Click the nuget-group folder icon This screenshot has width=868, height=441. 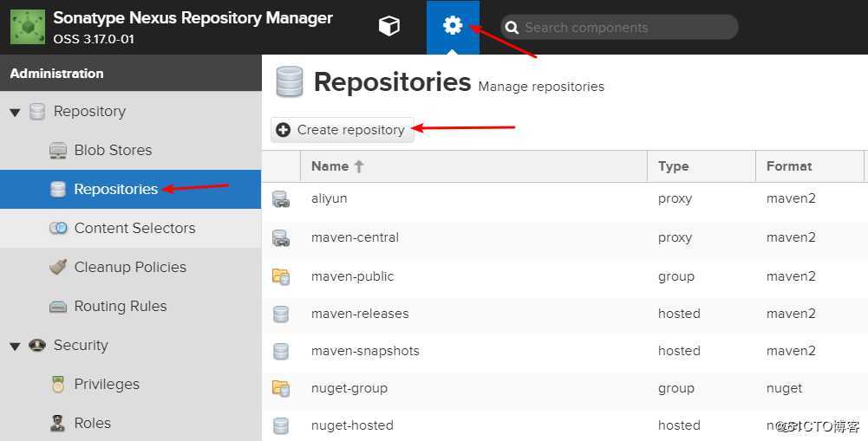click(281, 388)
